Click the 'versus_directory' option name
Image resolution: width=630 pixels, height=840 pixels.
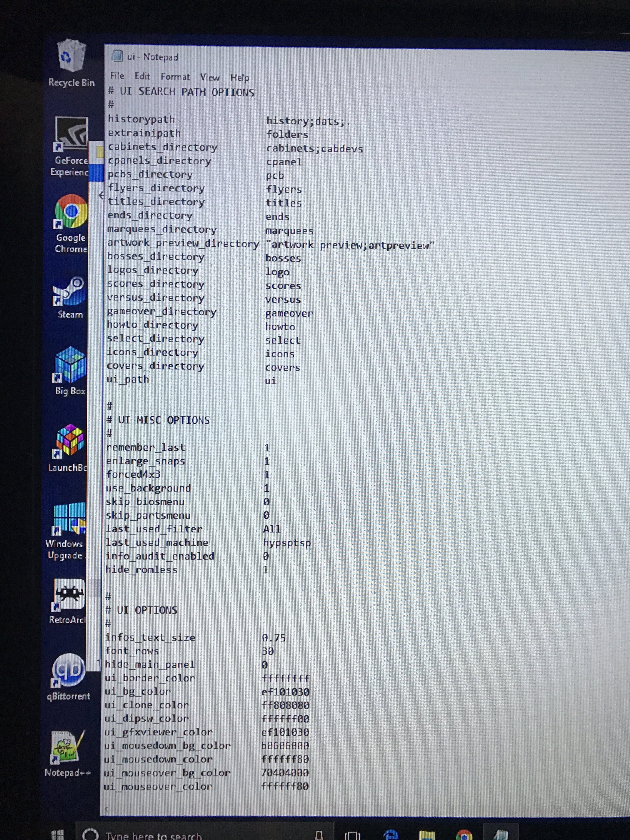(156, 297)
